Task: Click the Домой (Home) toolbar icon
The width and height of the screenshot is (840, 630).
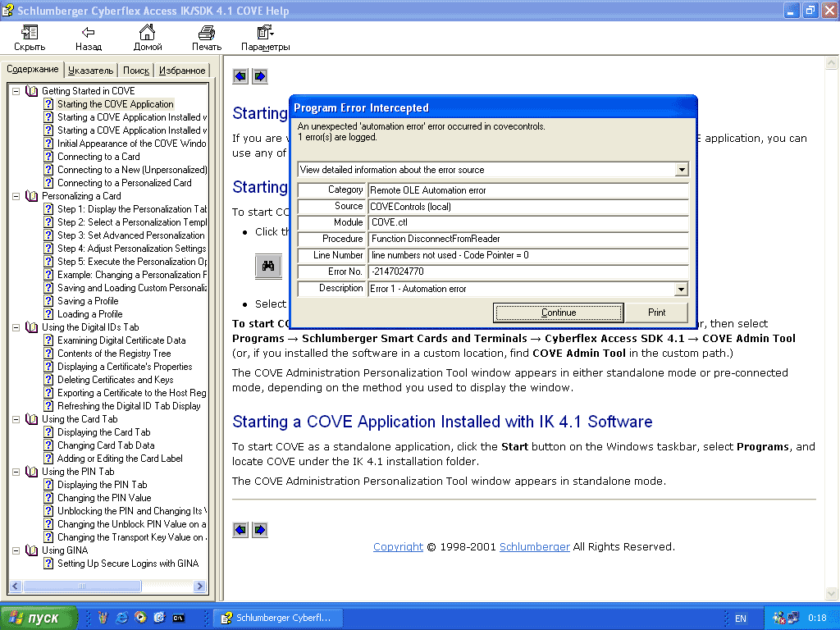Action: click(x=148, y=32)
